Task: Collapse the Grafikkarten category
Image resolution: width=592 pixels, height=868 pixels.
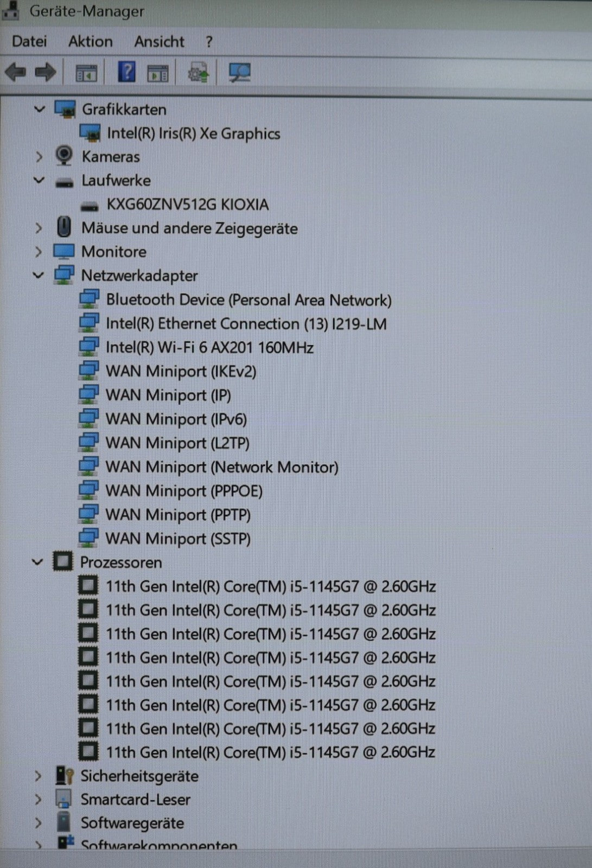Action: pyautogui.click(x=39, y=109)
